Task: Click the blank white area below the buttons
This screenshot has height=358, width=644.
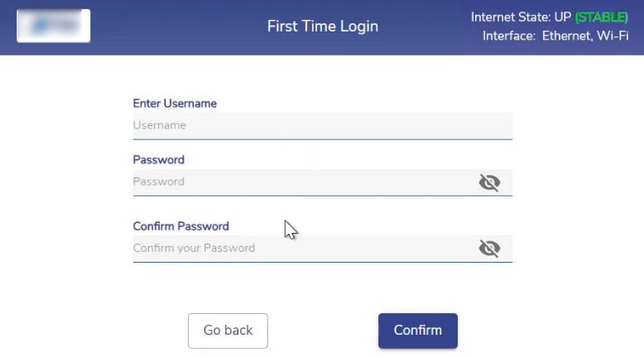Action: point(322,353)
